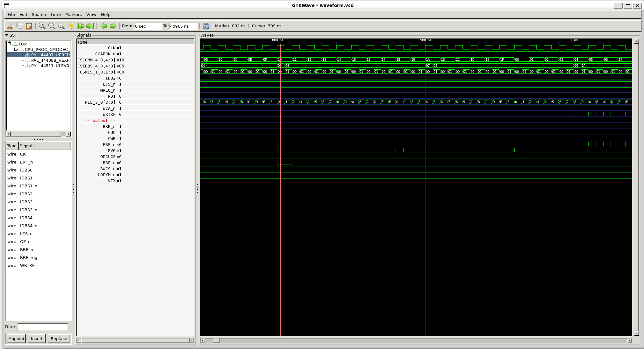Click the Insert button
This screenshot has width=644, height=349.
[37, 339]
